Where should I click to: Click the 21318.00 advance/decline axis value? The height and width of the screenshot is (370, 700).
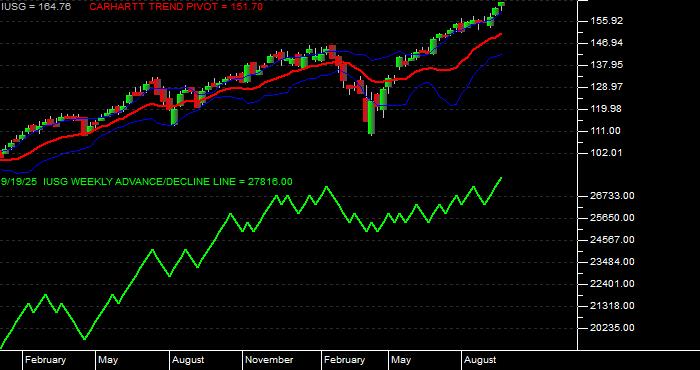pyautogui.click(x=612, y=306)
